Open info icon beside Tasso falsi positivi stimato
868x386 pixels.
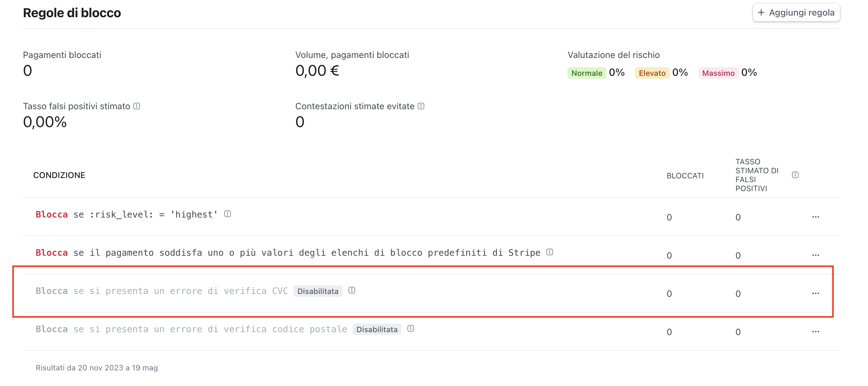[137, 106]
